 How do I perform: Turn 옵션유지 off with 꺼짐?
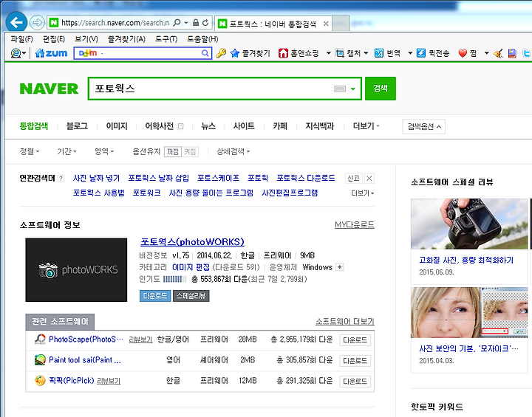[x=173, y=151]
